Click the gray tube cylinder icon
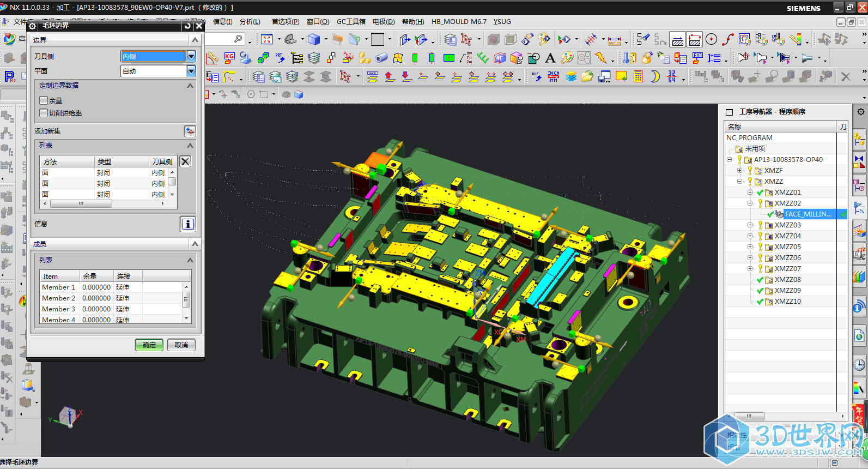The width and height of the screenshot is (868, 469). 381,58
